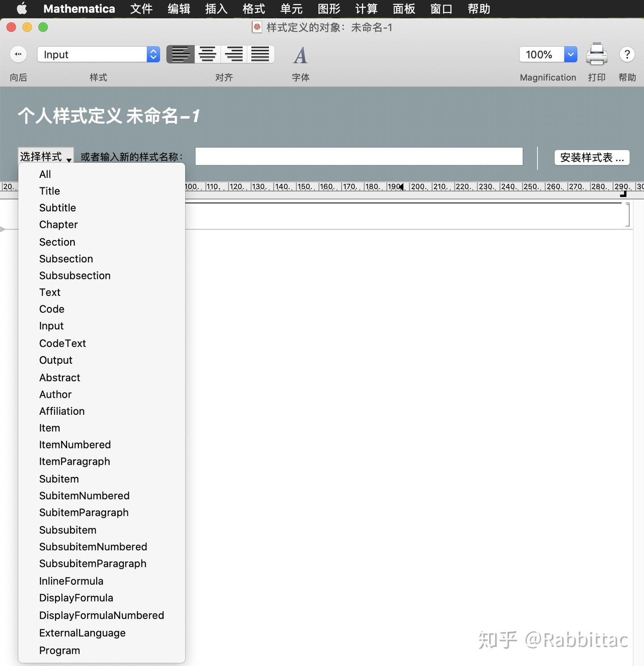Click the 安装样式表 button
This screenshot has height=666, width=644.
591,157
